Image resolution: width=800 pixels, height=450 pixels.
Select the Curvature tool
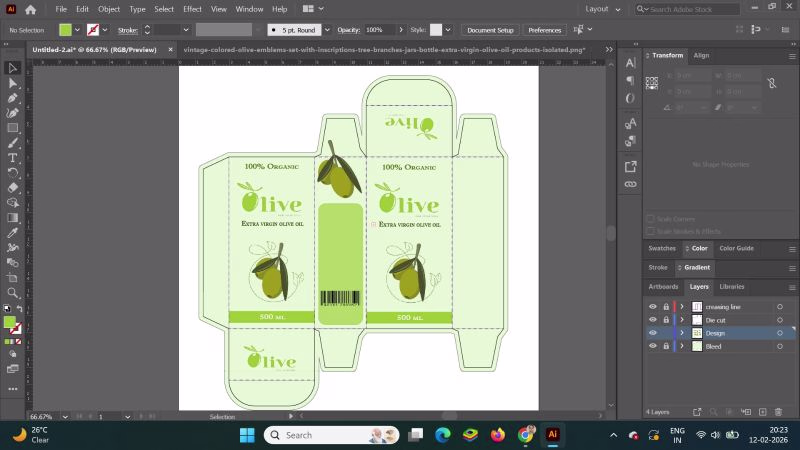click(13, 113)
